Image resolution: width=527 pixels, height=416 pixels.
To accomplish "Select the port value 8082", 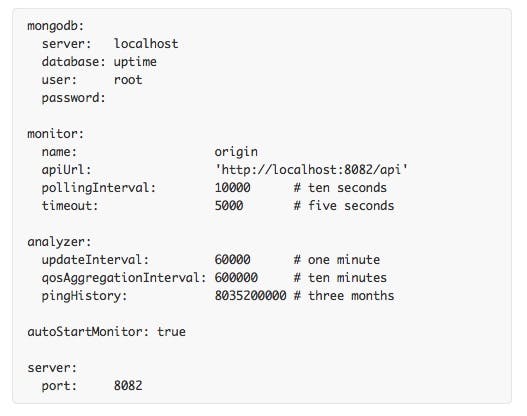I will coord(128,386).
